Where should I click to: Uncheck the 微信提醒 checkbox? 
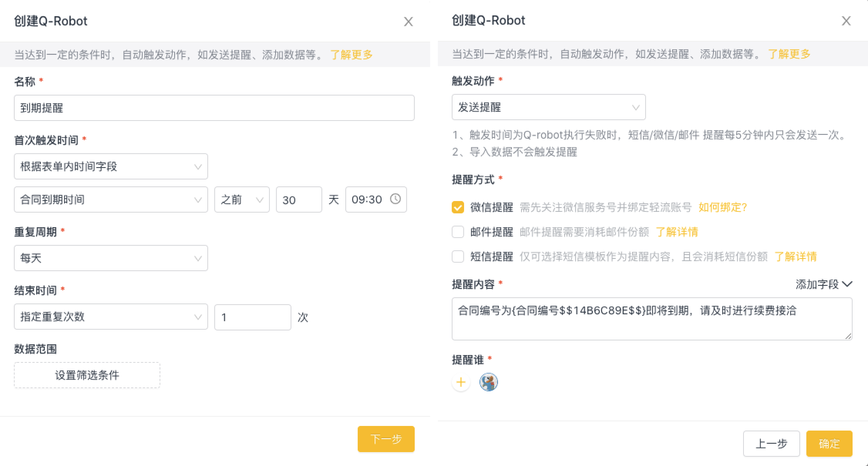458,207
